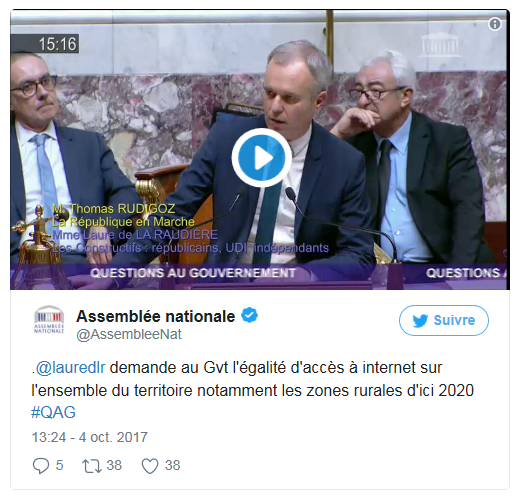Click the reply count 5
The width and height of the screenshot is (522, 502).
[x=59, y=465]
